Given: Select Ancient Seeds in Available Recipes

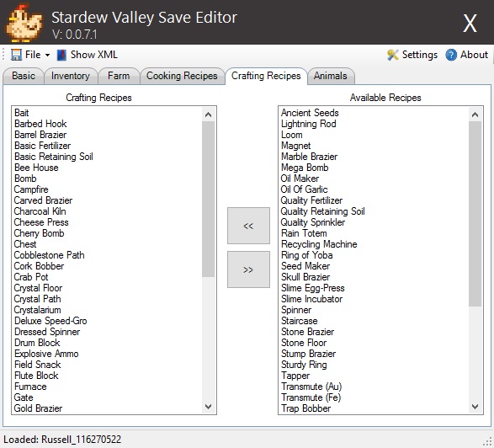Looking at the screenshot, I should pos(310,113).
